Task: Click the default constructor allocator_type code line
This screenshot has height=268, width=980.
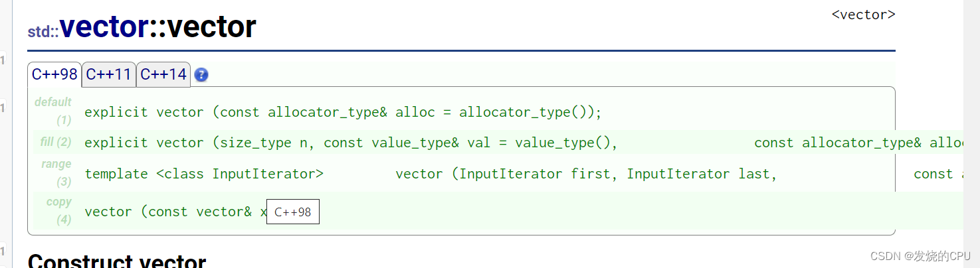Action: [x=342, y=112]
